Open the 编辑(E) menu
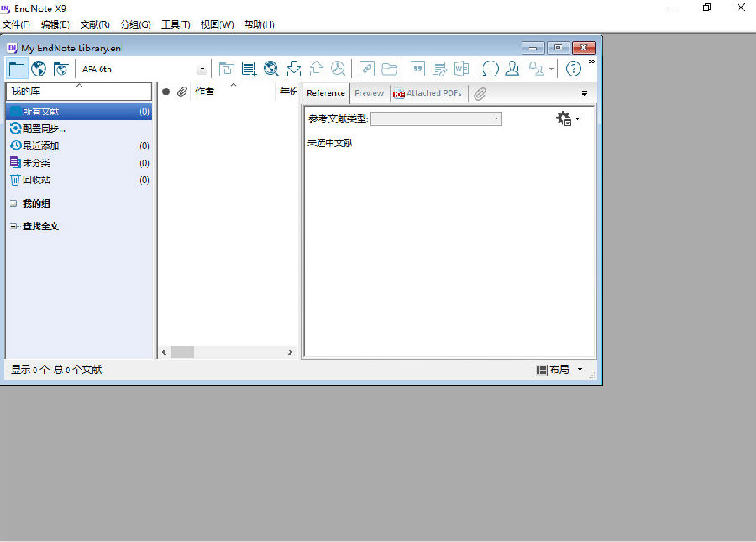Viewport: 756px width, 542px height. pyautogui.click(x=55, y=24)
